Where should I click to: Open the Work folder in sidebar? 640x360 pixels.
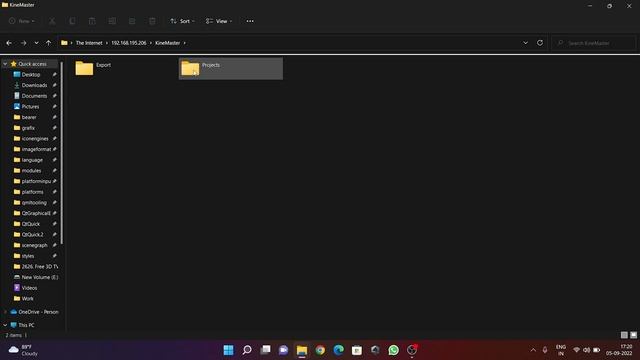pyautogui.click(x=27, y=298)
